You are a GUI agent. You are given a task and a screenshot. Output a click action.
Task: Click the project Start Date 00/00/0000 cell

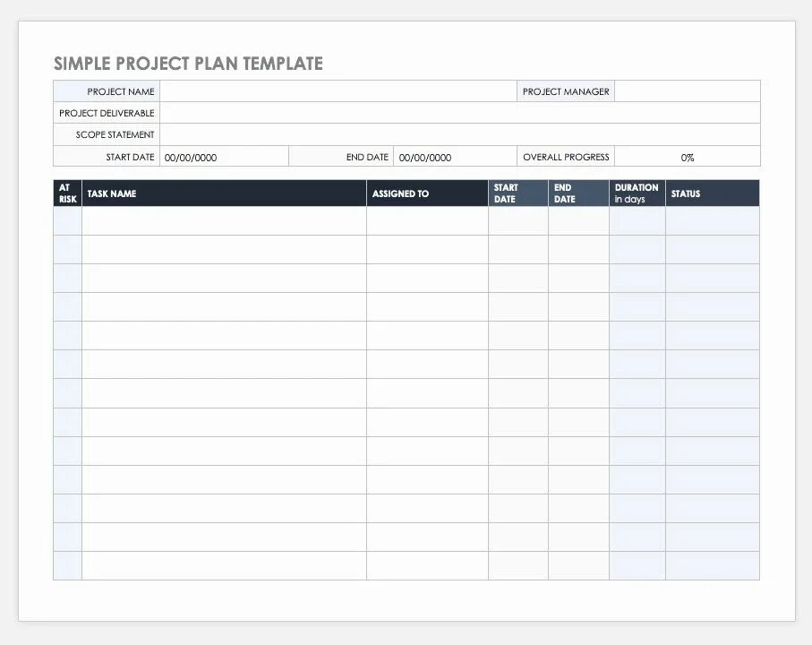(x=224, y=157)
